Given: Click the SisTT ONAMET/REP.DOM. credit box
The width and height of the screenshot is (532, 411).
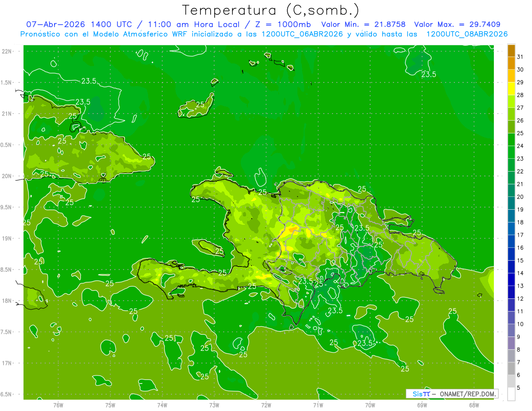Looking at the screenshot, I should 452,394.
